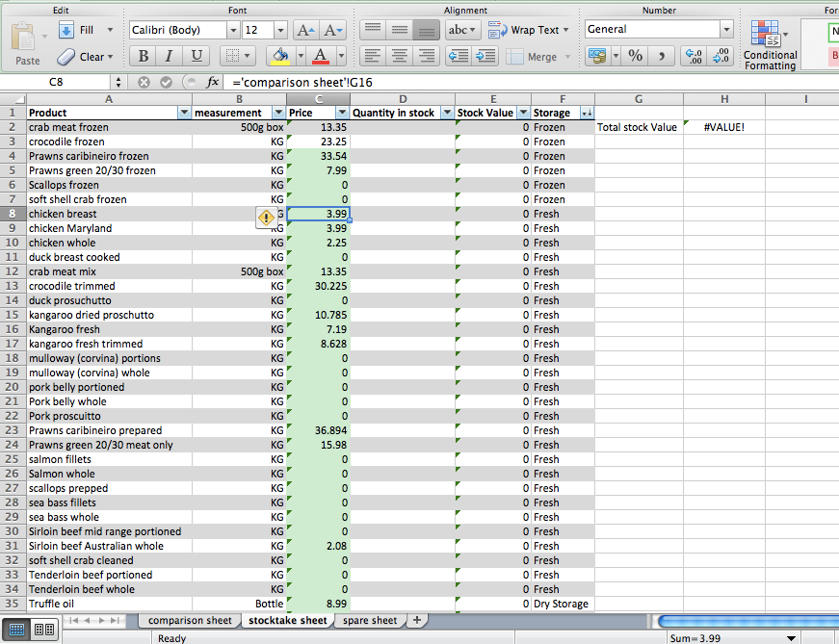Image resolution: width=839 pixels, height=644 pixels.
Task: Open font size 12 dropdown
Action: 280,30
